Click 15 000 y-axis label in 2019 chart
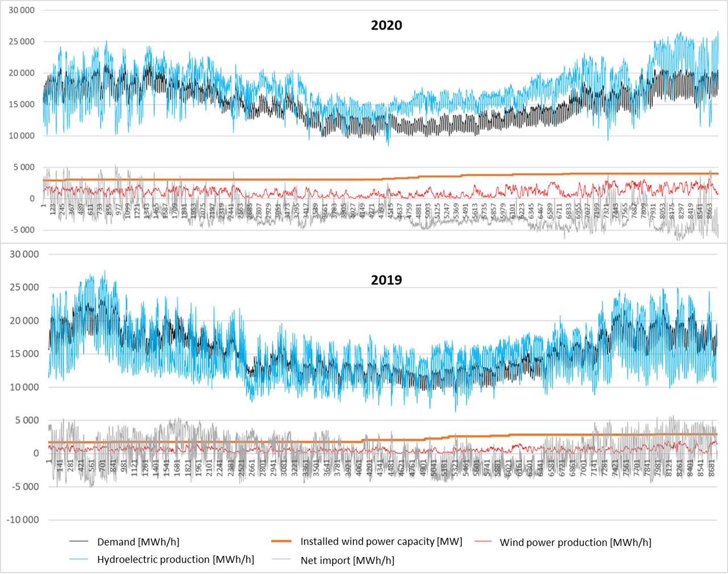 (x=24, y=353)
